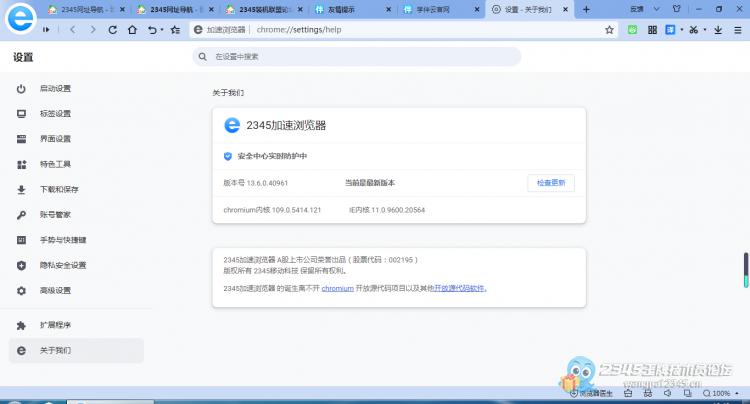The height and width of the screenshot is (404, 750).
Task: Click the binoculars status bar icon
Action: 648,393
